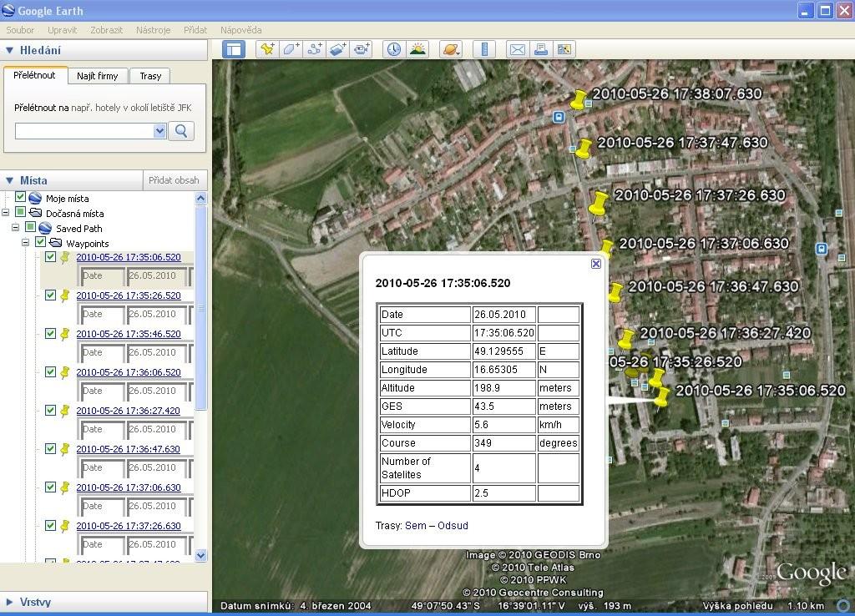Viewport: 855px width, 616px height.
Task: Click the Saved Path globe icon
Action: [45, 229]
